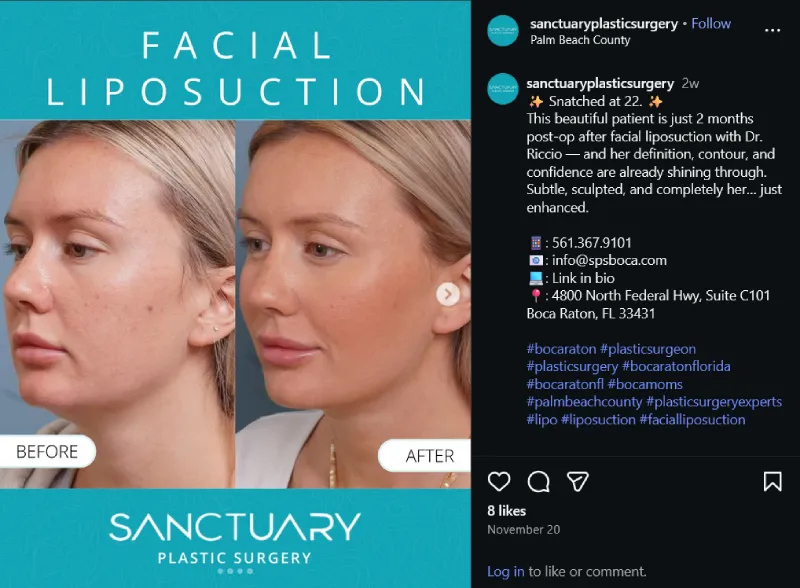The width and height of the screenshot is (800, 588).
Task: Open comments with speech bubble icon
Action: 538,481
